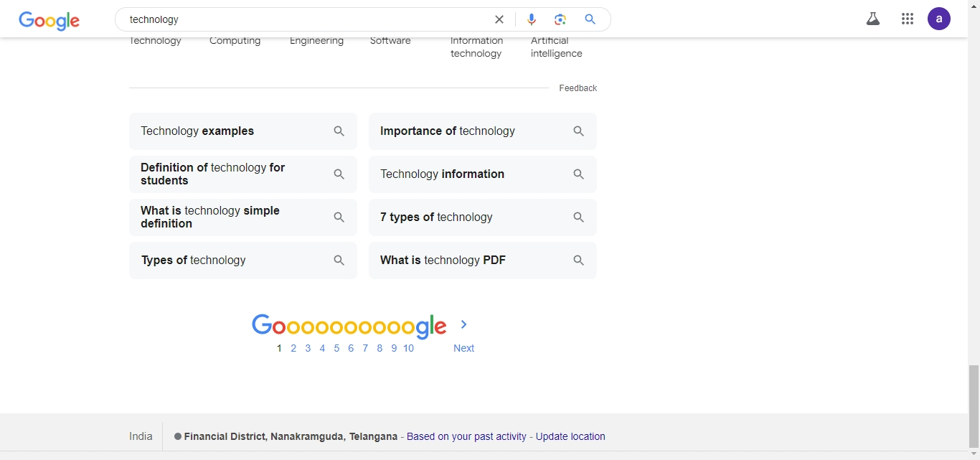Click magnifier icon beside Importance of technology
980x460 pixels.
579,131
